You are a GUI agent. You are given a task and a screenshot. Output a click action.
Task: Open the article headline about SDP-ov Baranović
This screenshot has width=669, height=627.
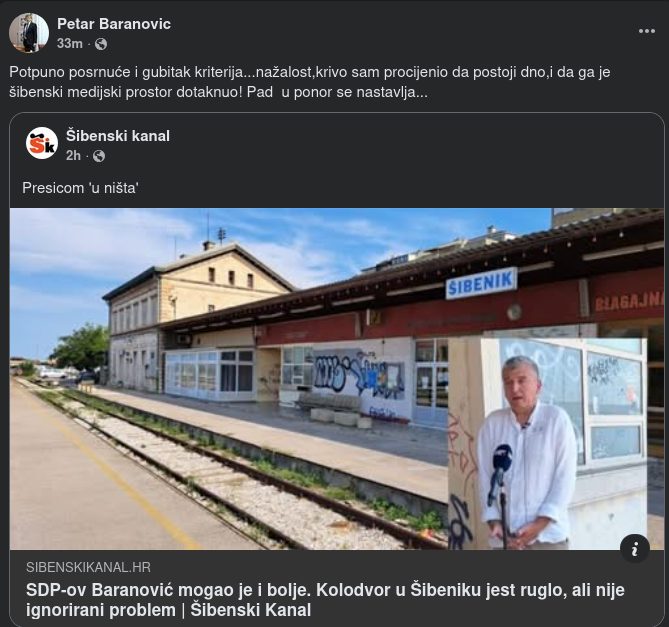click(x=325, y=600)
